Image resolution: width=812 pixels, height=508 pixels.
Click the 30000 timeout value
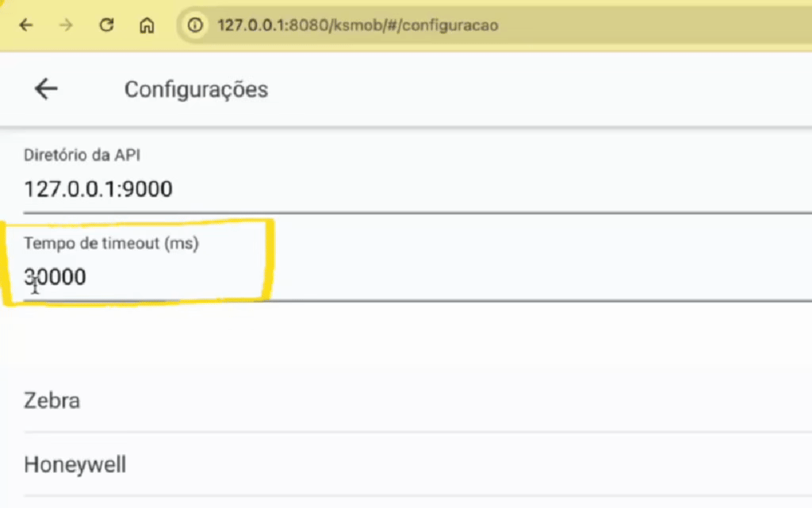[56, 277]
